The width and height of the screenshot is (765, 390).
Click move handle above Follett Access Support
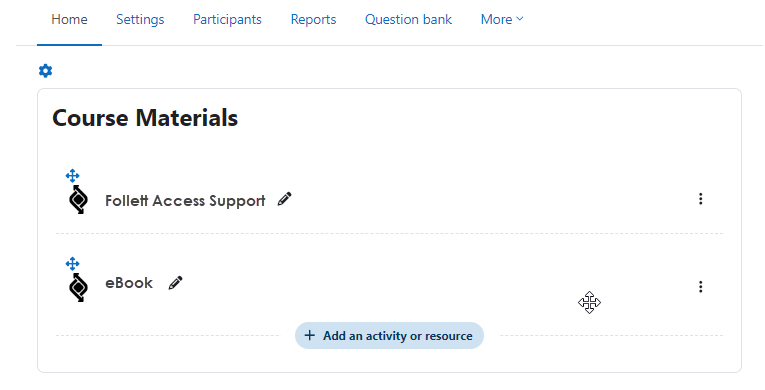pos(72,175)
